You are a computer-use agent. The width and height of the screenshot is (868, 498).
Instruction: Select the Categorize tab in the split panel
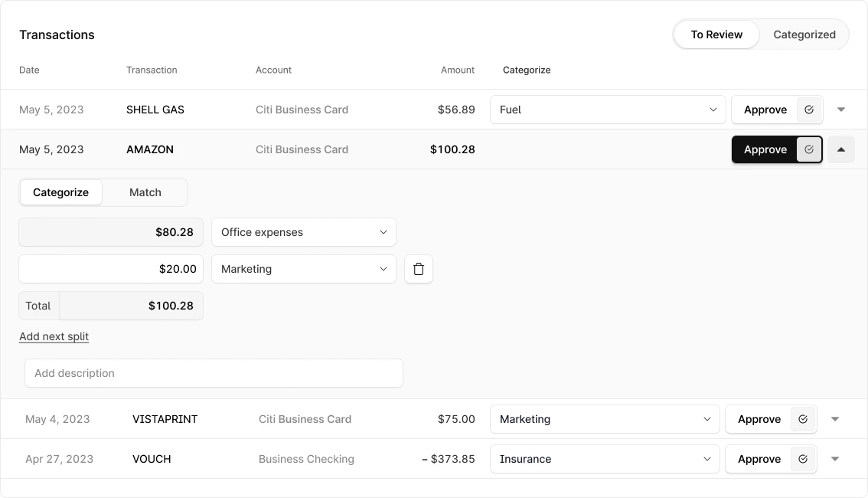60,192
